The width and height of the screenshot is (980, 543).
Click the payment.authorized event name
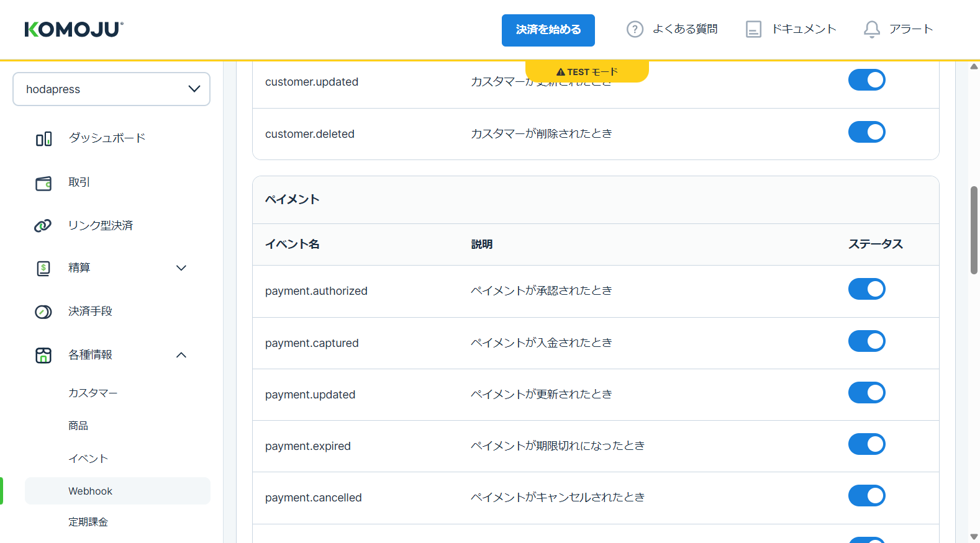316,291
